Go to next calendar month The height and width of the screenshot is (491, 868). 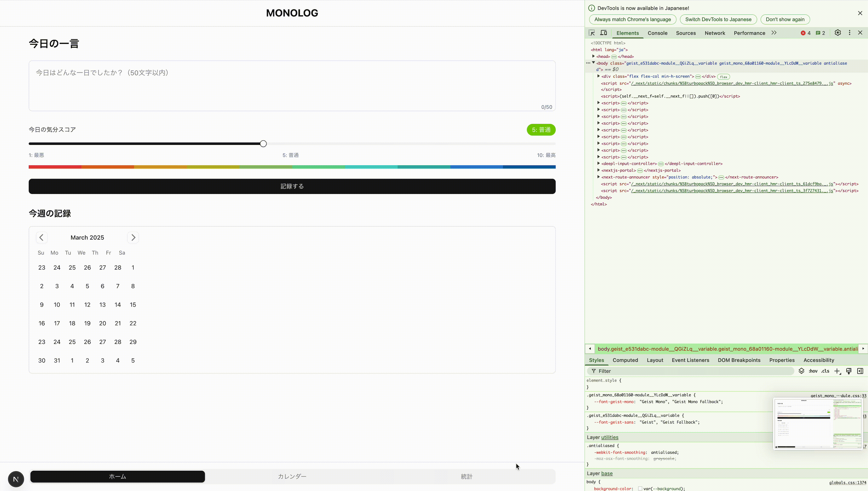point(133,237)
